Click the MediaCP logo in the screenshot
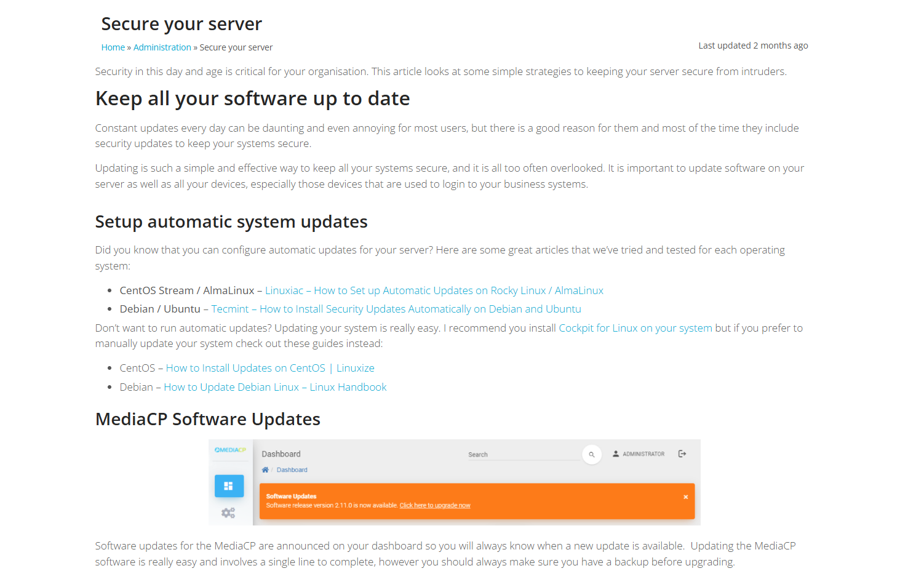 tap(230, 450)
